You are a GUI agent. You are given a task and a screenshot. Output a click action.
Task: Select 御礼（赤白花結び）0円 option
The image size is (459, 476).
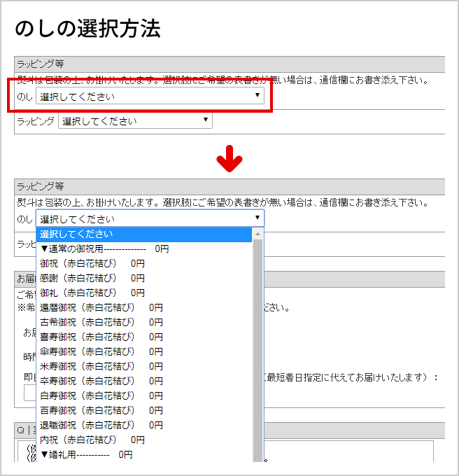pos(144,293)
